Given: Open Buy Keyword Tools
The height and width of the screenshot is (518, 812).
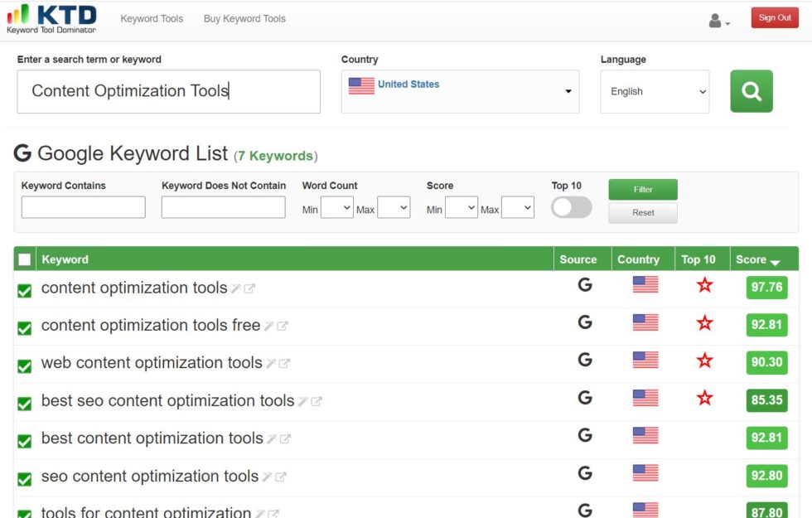Looking at the screenshot, I should [x=244, y=17].
